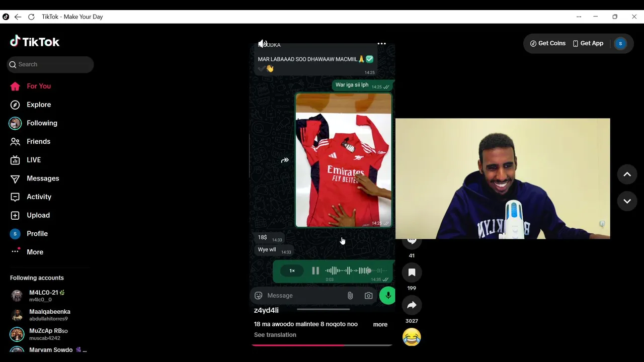644x362 pixels.
Task: Reload the TikTok page
Action: point(31,17)
